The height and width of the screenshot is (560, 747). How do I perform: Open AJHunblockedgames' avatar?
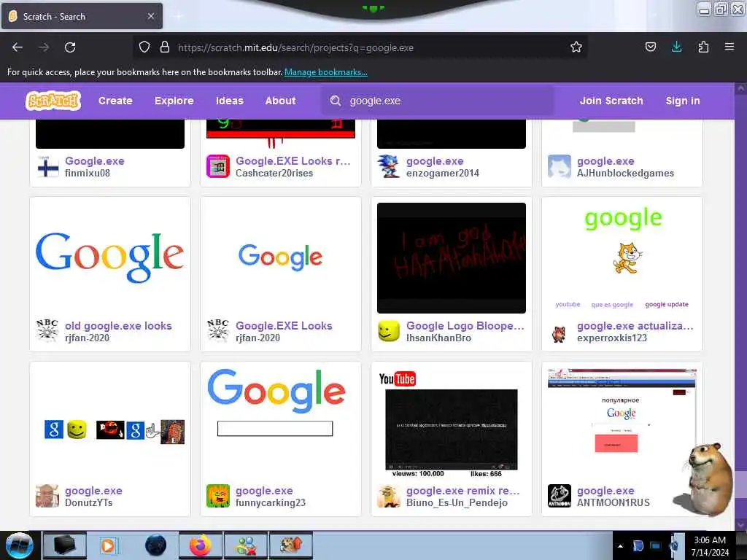[560, 167]
